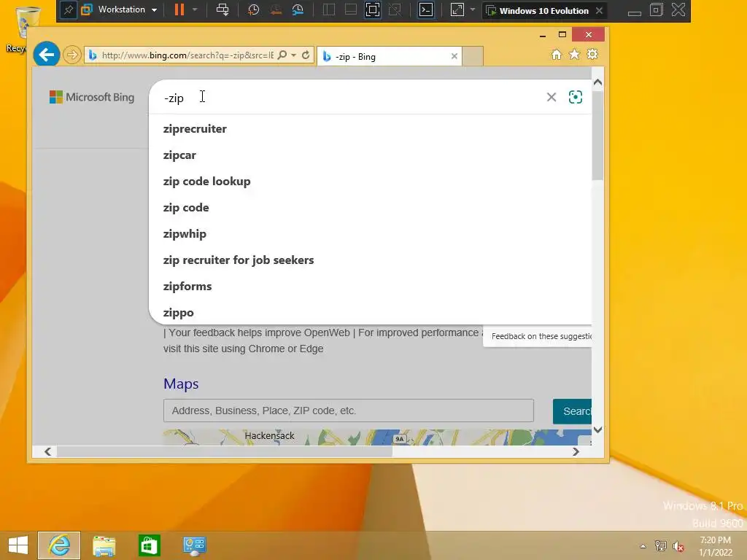Go to Internet Explorer home page
This screenshot has height=560, width=747.
pos(556,54)
